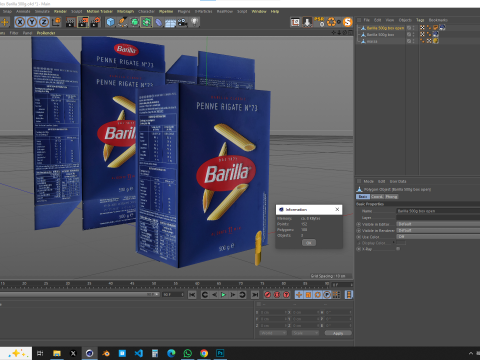Select the third object in the Object Manager
The width and height of the screenshot is (480, 360).
pos(372,41)
